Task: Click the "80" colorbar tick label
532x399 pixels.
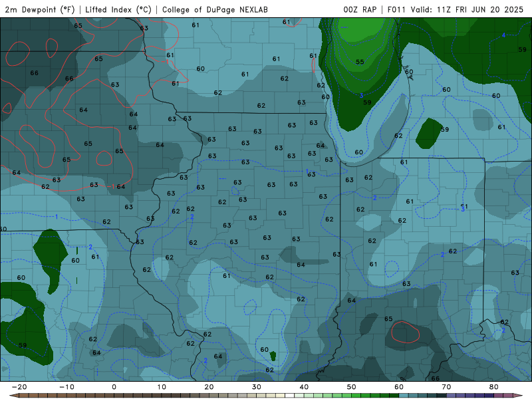Action: click(494, 387)
